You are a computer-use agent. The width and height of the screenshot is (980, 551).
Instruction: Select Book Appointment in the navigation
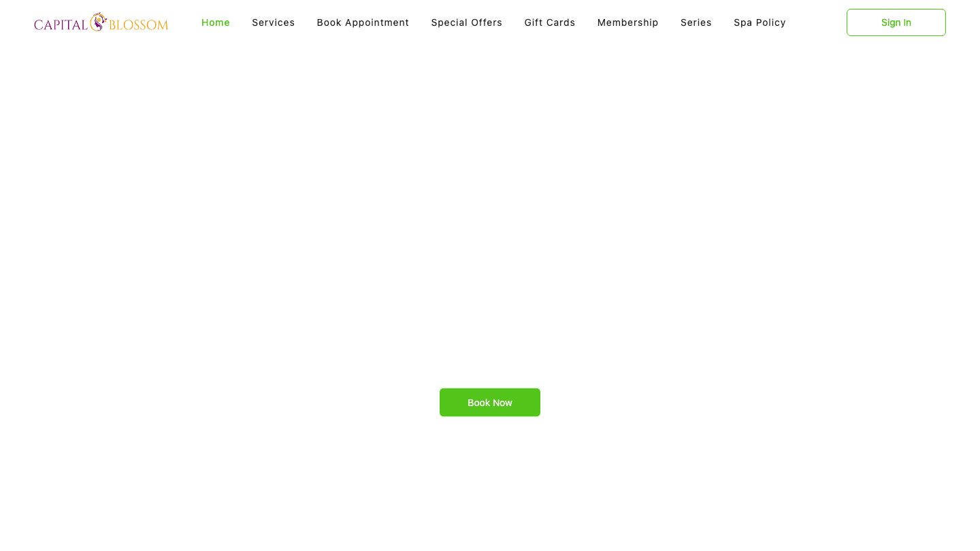point(363,22)
